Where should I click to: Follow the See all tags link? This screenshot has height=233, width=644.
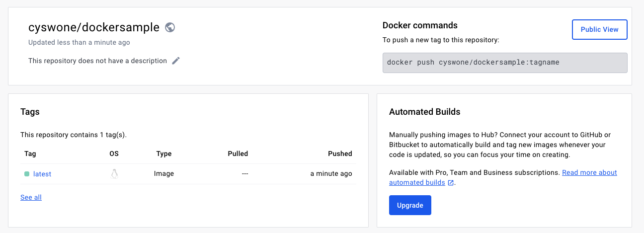click(x=31, y=197)
